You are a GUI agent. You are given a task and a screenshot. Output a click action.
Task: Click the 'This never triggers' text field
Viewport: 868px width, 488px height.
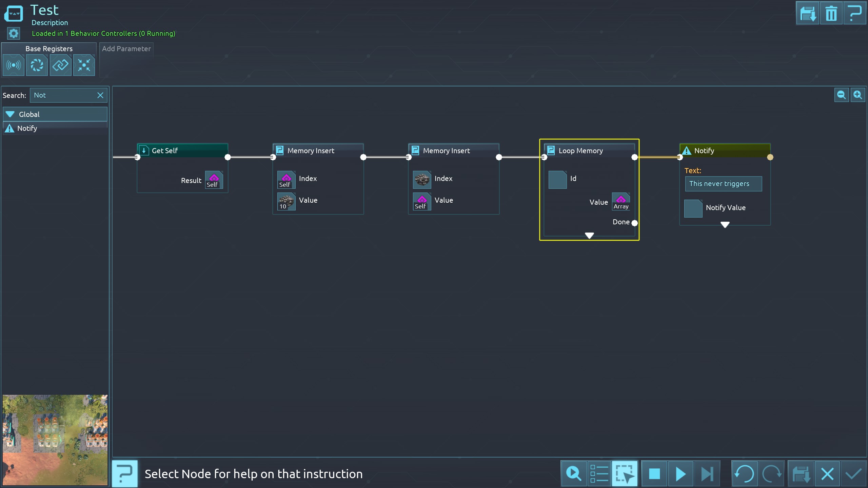point(723,184)
